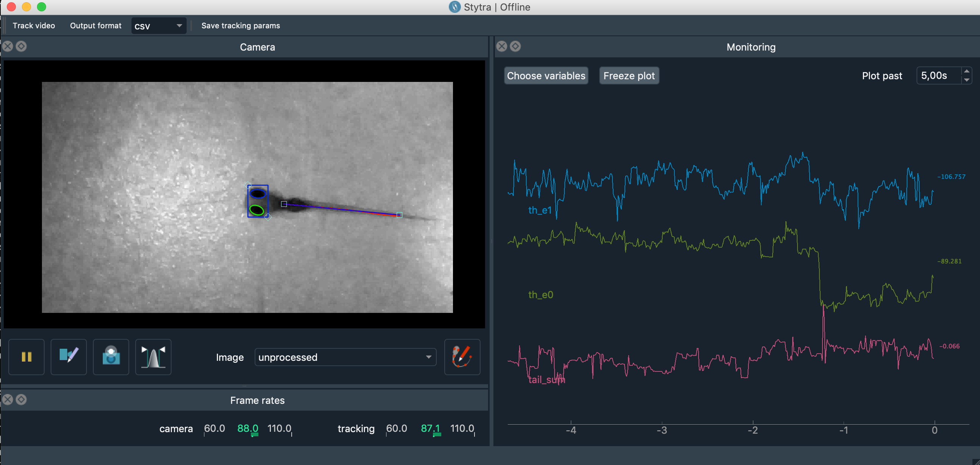Float the Camera panel
Image resolution: width=980 pixels, height=465 pixels.
pyautogui.click(x=21, y=46)
